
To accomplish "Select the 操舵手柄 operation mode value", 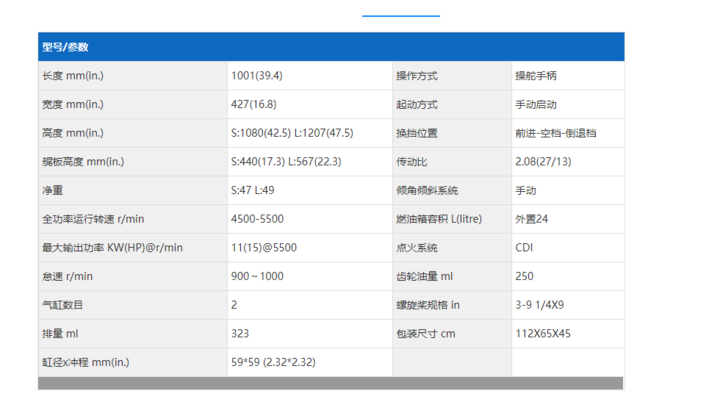I will 537,76.
